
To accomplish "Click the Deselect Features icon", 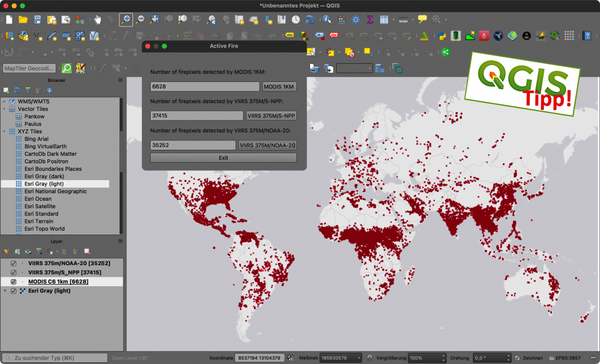I will point(349,53).
